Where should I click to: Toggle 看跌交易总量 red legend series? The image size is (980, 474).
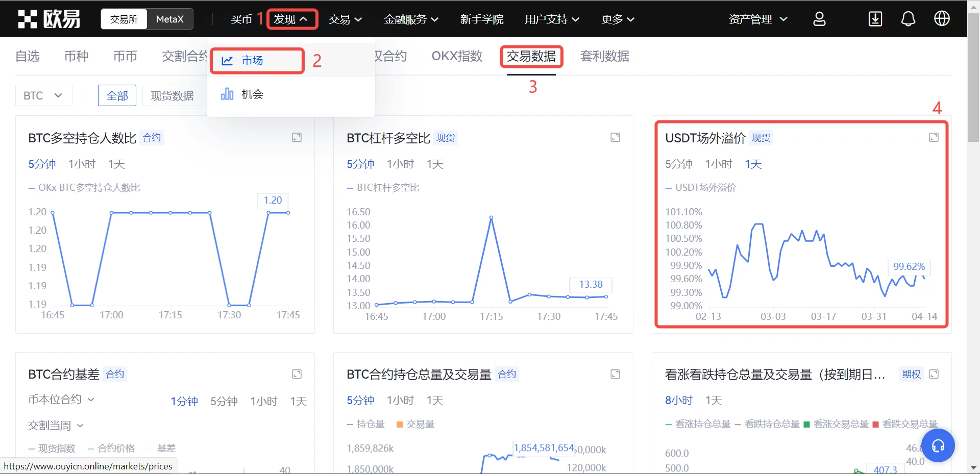point(905,424)
